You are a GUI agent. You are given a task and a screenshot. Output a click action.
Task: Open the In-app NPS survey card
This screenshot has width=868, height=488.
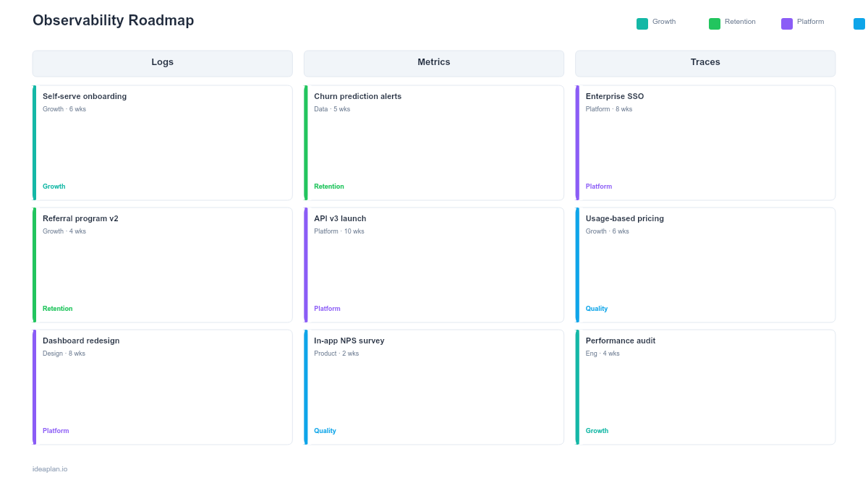pos(434,386)
